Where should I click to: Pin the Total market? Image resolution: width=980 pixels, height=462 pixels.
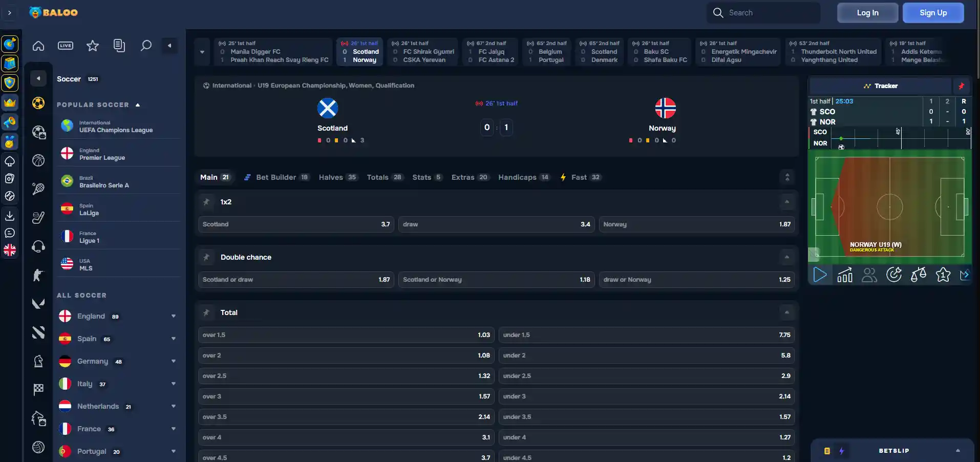[206, 312]
